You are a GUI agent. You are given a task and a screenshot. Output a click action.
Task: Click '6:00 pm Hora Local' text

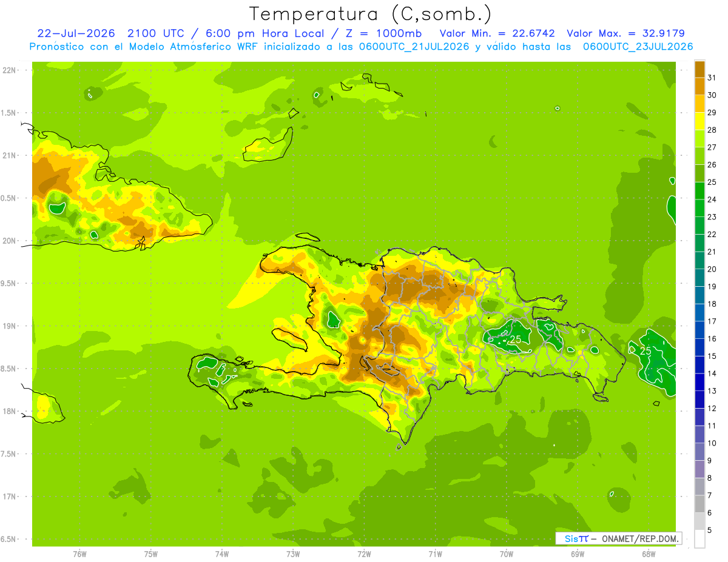[x=263, y=33]
